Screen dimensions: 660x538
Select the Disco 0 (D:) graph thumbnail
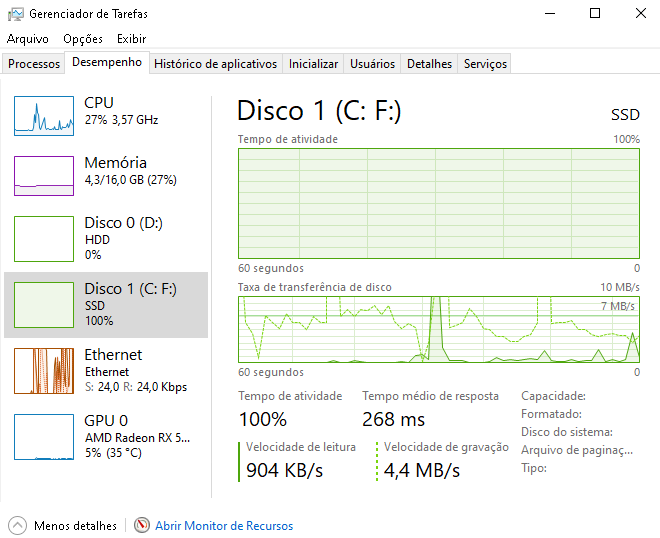44,239
